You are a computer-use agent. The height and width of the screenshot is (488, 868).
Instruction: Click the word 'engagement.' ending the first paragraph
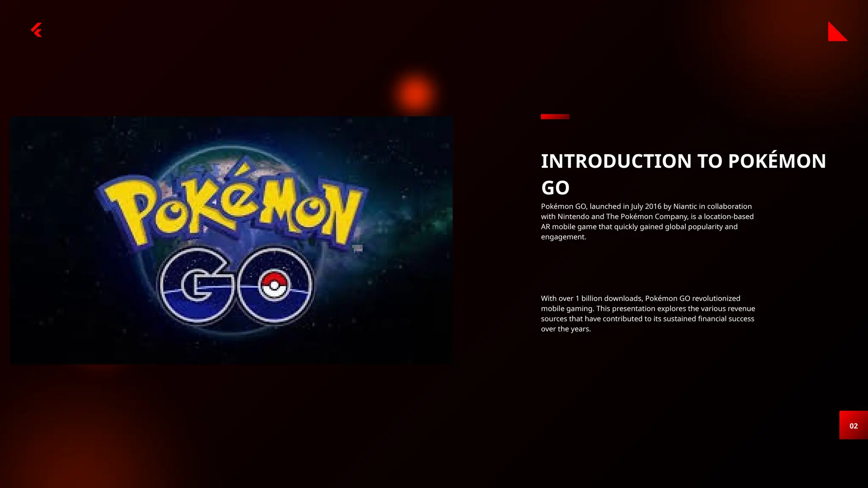click(563, 237)
